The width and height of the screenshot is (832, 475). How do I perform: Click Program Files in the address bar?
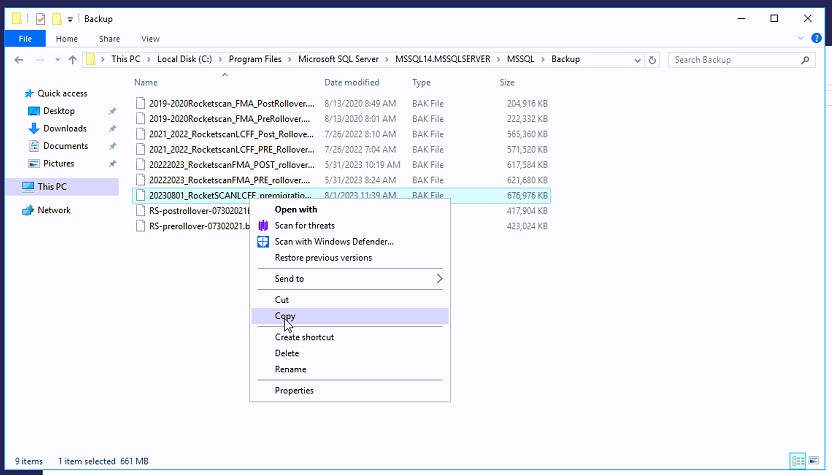coord(255,59)
